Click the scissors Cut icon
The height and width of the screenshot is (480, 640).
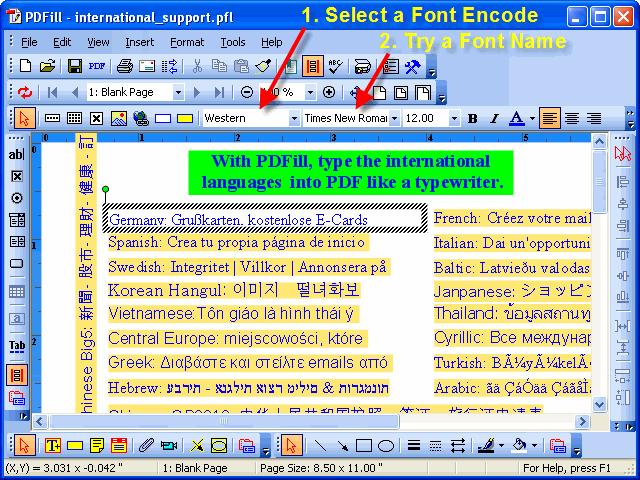click(x=197, y=66)
